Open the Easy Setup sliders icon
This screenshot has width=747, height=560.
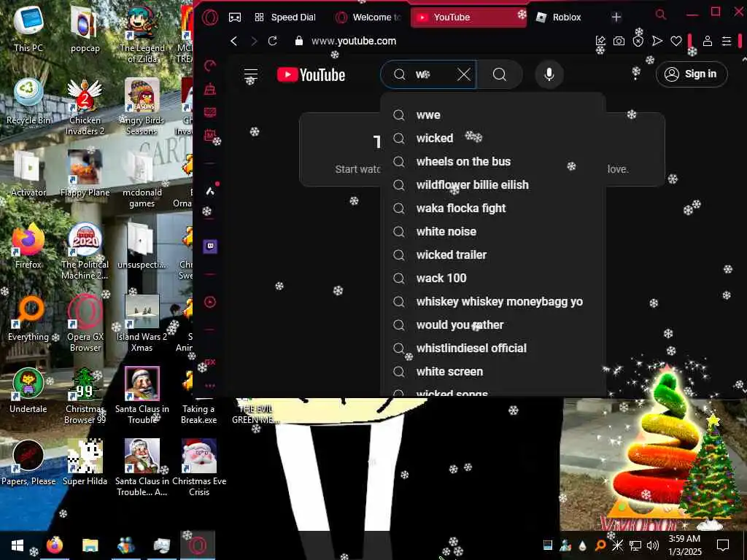727,42
